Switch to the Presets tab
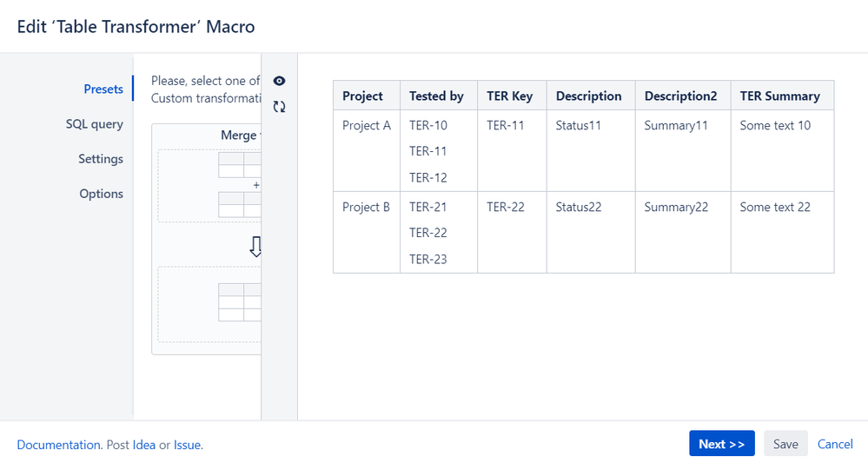This screenshot has height=463, width=868. coord(103,89)
